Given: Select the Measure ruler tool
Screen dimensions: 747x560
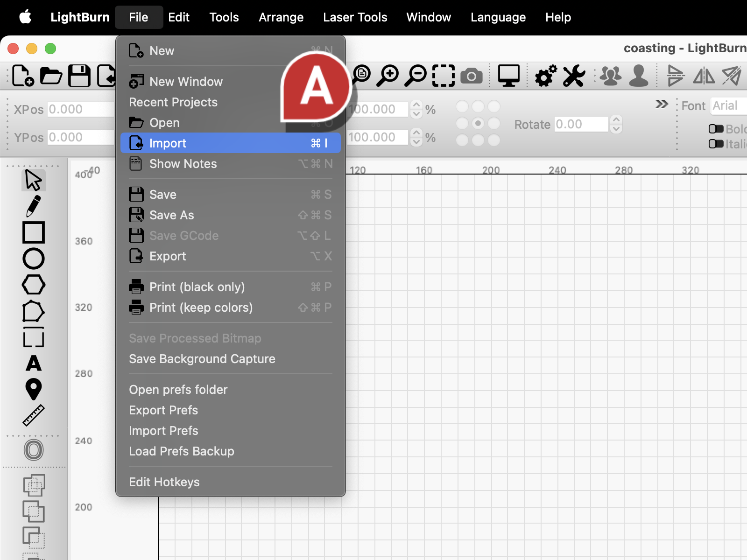Looking at the screenshot, I should coord(33,415).
